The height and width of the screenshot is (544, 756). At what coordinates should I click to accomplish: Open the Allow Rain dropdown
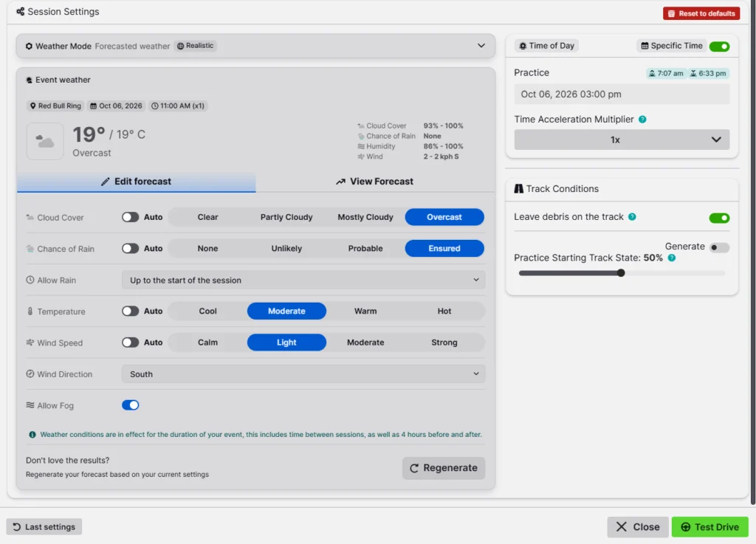303,280
